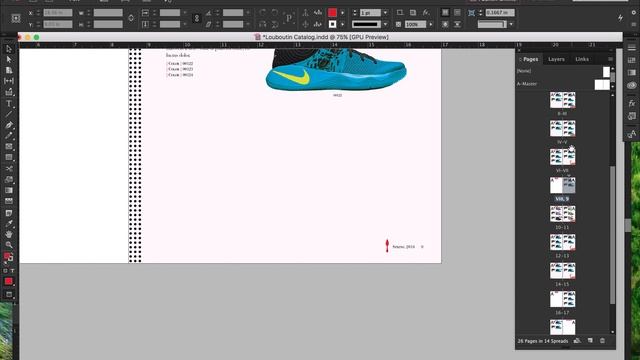
Task: Switch to the Links tab
Action: [x=582, y=59]
